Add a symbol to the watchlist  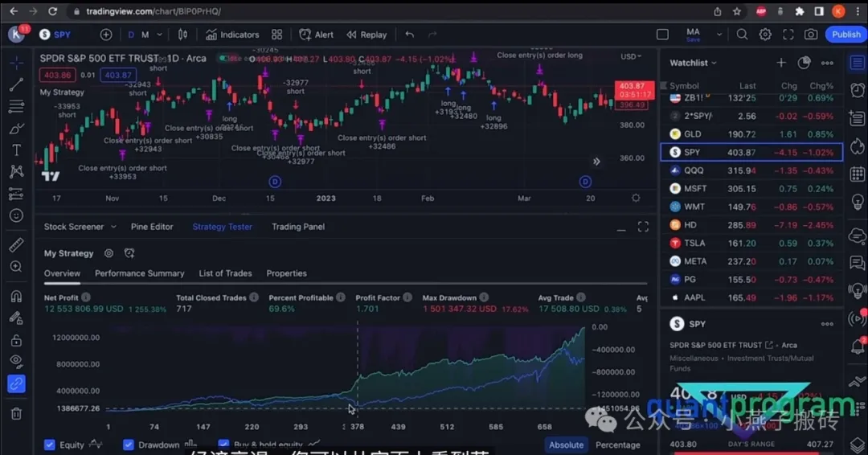(x=780, y=63)
